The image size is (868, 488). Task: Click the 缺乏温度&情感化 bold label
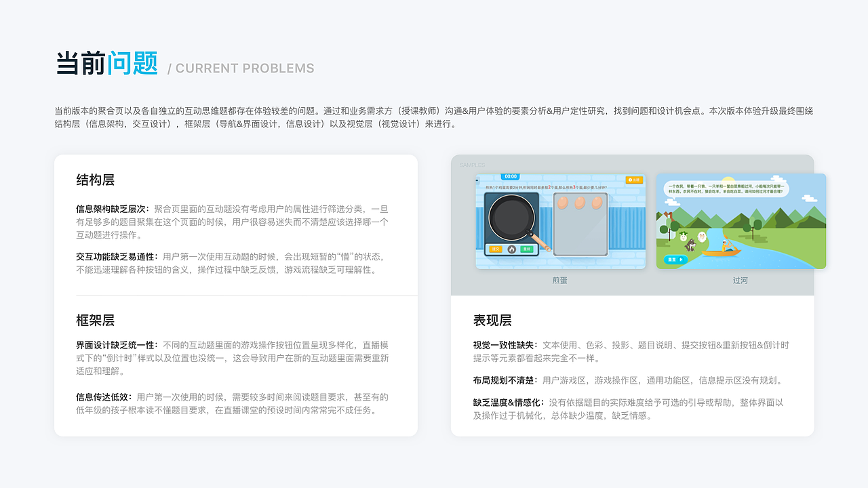pos(509,403)
